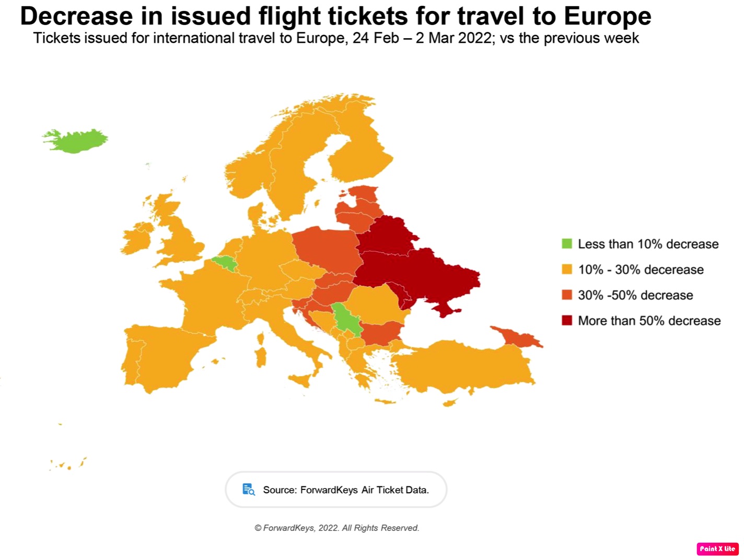Click the ForwardKeys 2022 copyright notice
This screenshot has width=744, height=560.
tap(336, 528)
